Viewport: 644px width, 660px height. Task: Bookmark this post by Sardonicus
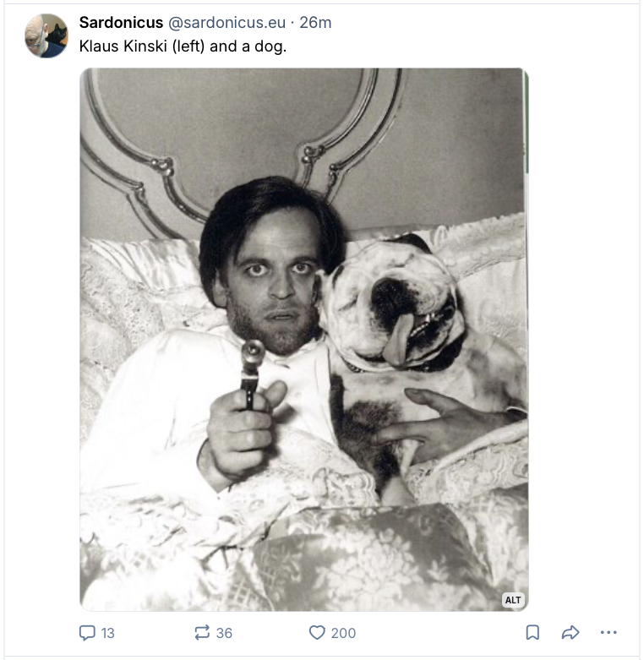tap(532, 632)
